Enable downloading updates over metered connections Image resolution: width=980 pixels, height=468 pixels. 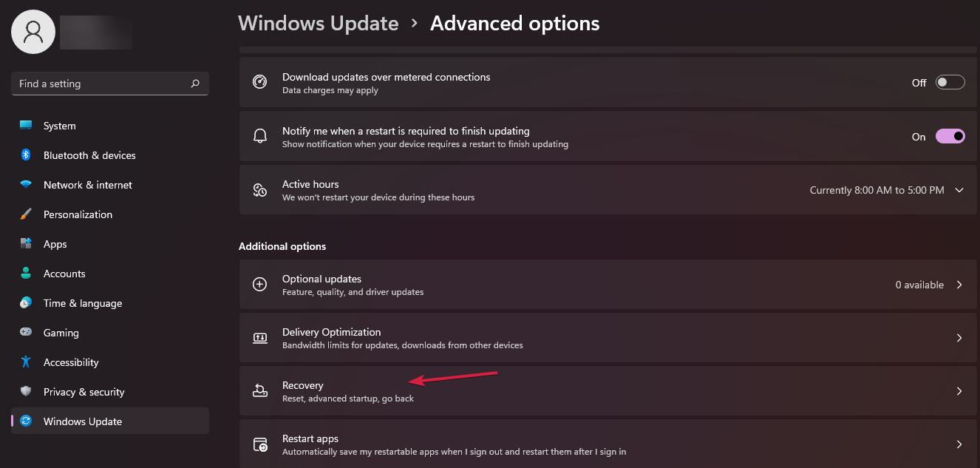[x=950, y=83]
